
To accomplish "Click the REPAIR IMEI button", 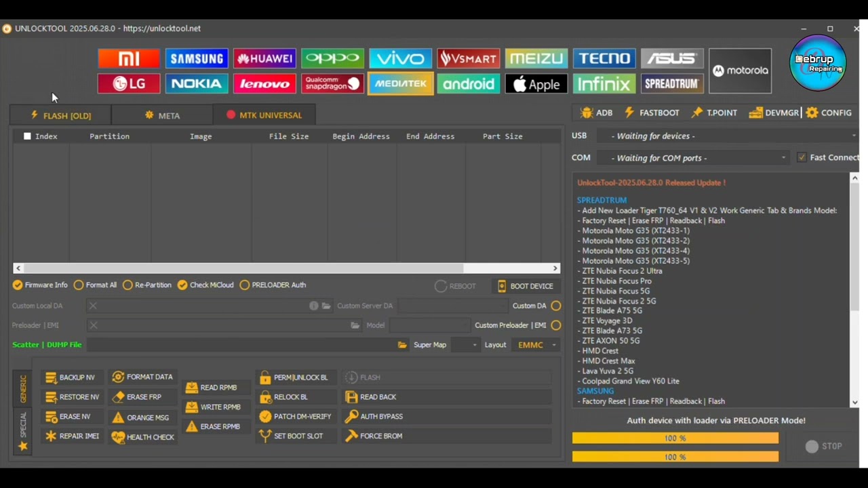I will click(73, 436).
